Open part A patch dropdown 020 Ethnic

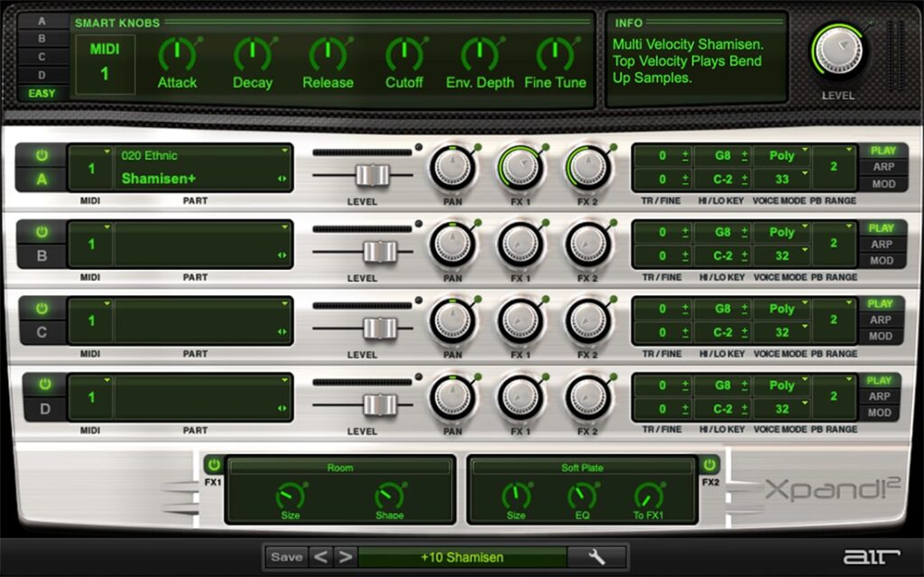coord(203,155)
